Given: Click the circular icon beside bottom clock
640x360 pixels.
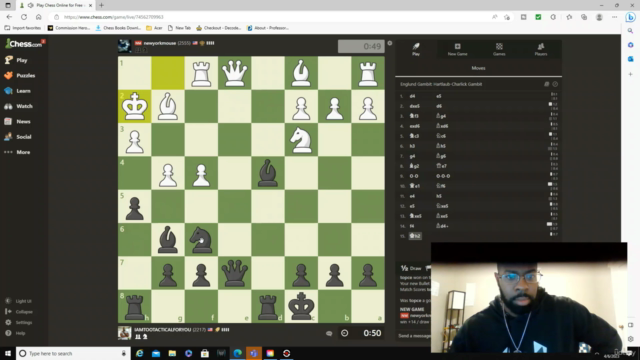Looking at the screenshot, I should pos(344,333).
